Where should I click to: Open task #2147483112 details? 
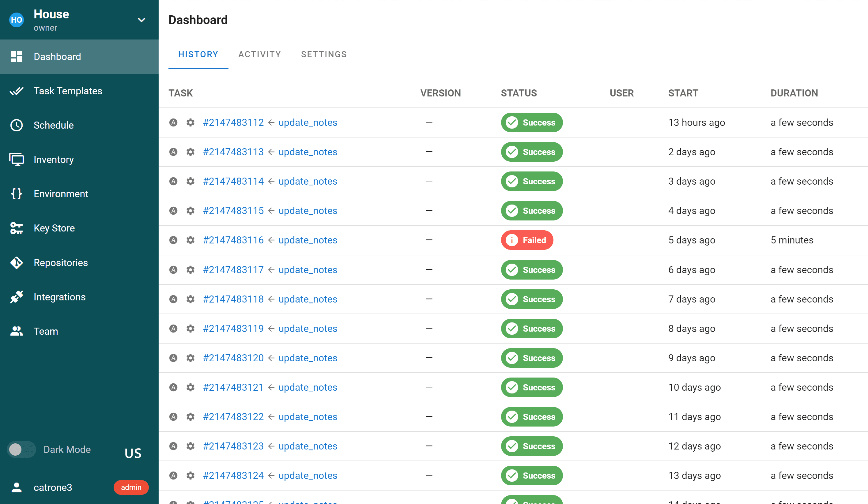[233, 122]
